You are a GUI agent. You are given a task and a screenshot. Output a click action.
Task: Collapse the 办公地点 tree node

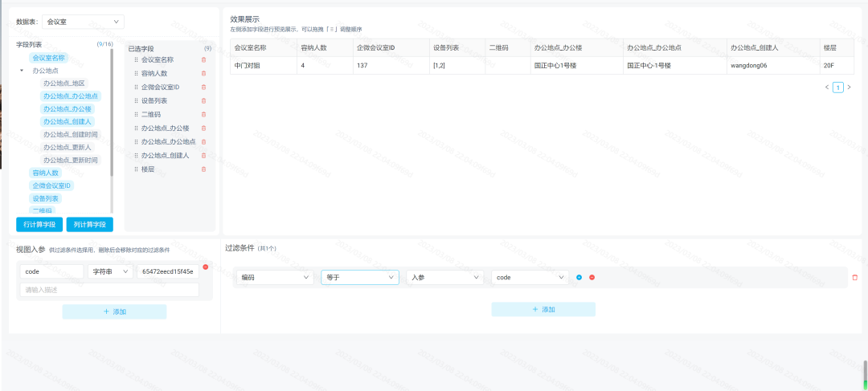click(21, 71)
